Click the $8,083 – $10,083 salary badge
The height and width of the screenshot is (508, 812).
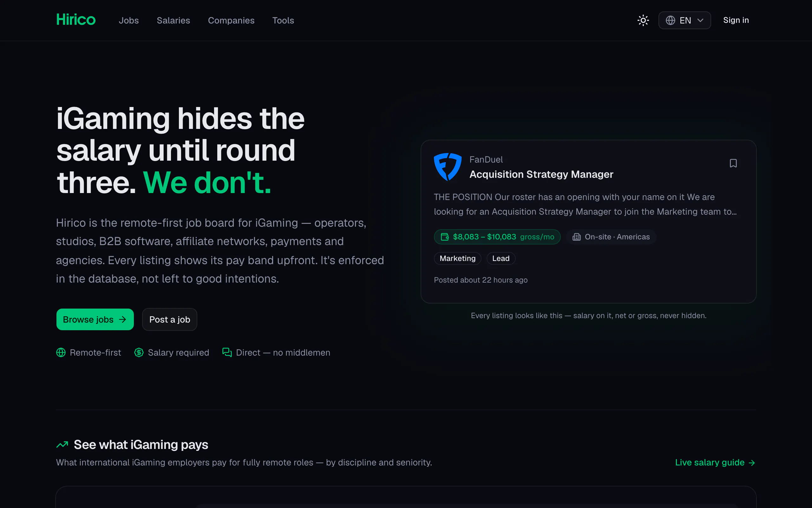tap(497, 237)
